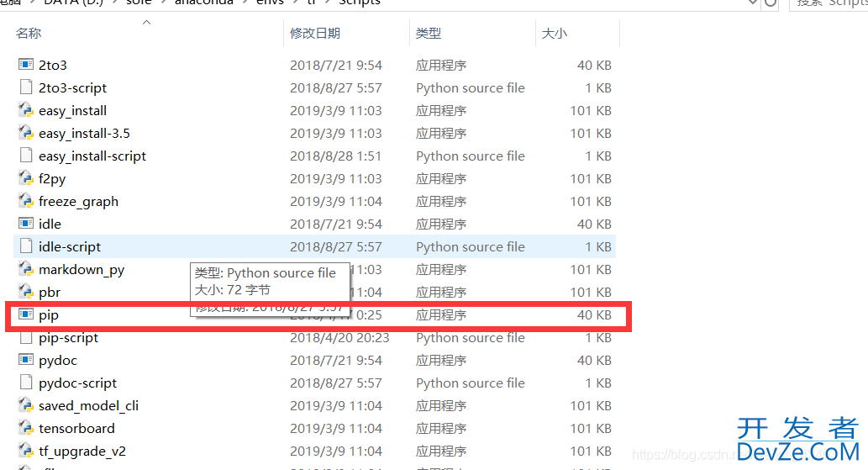Click the pbr Python icon
The height and width of the screenshot is (470, 868).
pyautogui.click(x=25, y=292)
